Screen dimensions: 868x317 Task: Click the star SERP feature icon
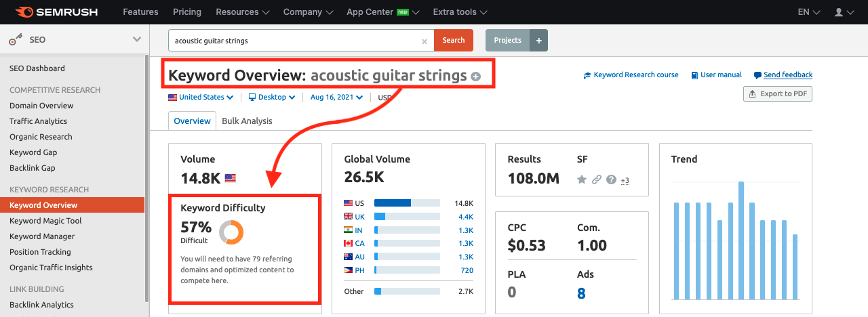[x=581, y=179]
